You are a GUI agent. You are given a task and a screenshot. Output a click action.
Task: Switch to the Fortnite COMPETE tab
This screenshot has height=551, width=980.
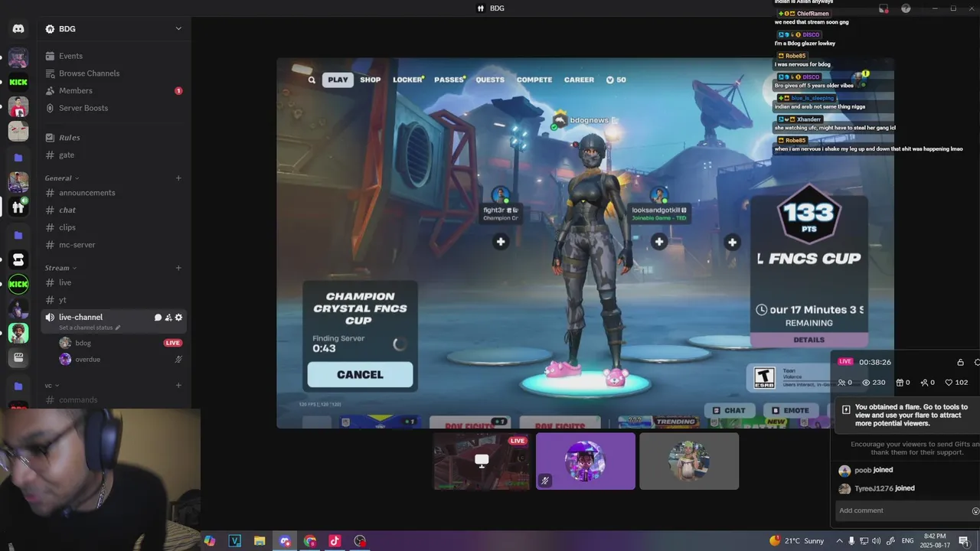(534, 80)
